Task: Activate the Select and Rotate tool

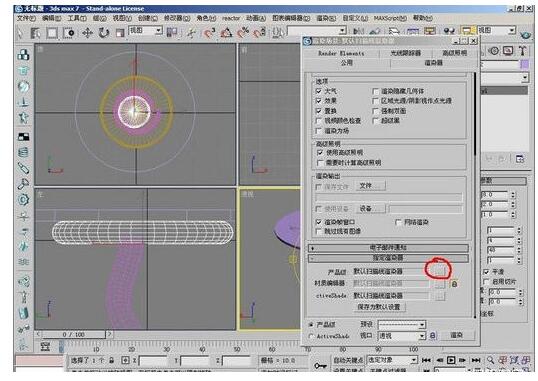Action: [x=103, y=33]
